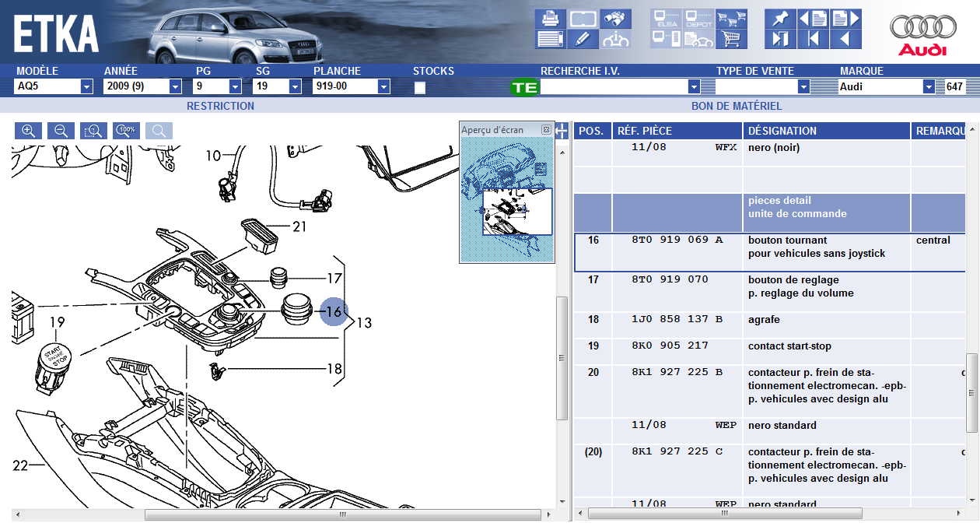This screenshot has height=530, width=980.
Task: Select part row 17 bouton de reglage
Action: [x=778, y=286]
